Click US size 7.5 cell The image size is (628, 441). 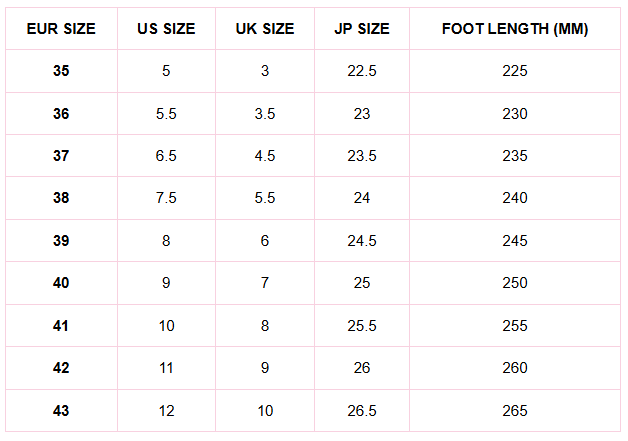[166, 198]
